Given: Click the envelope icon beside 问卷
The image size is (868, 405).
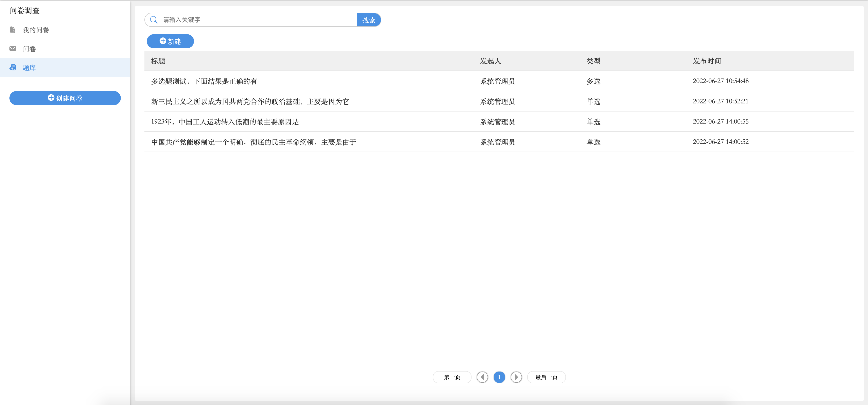Looking at the screenshot, I should pyautogui.click(x=13, y=49).
